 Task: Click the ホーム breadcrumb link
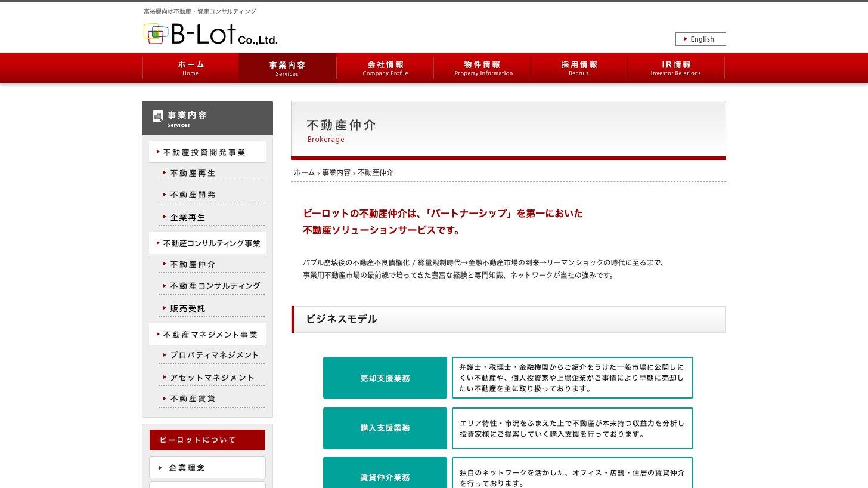pos(304,172)
